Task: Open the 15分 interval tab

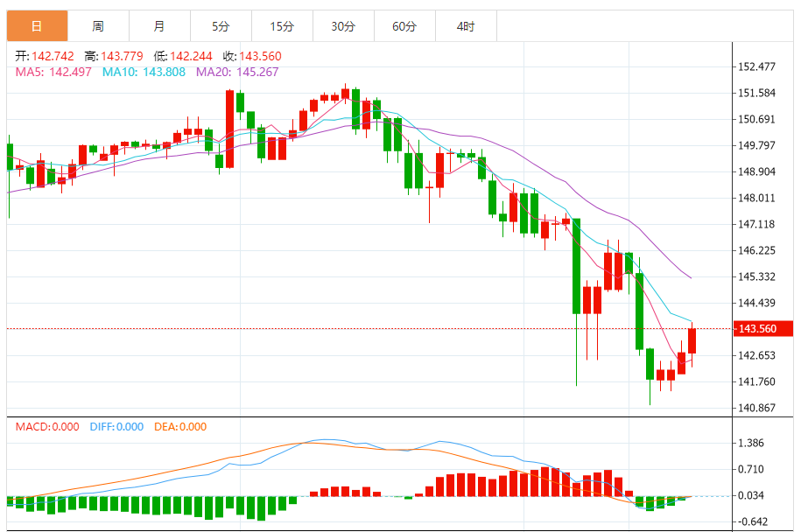Action: click(282, 26)
